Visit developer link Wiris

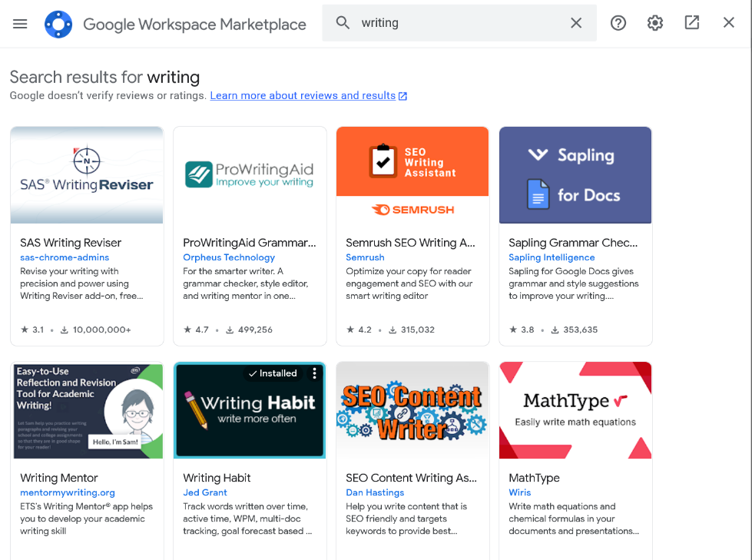pyautogui.click(x=520, y=492)
